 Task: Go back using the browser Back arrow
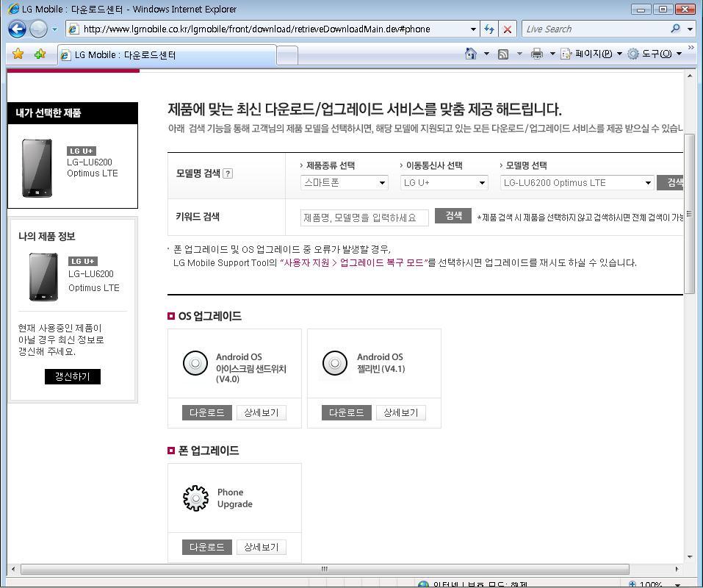[x=17, y=29]
